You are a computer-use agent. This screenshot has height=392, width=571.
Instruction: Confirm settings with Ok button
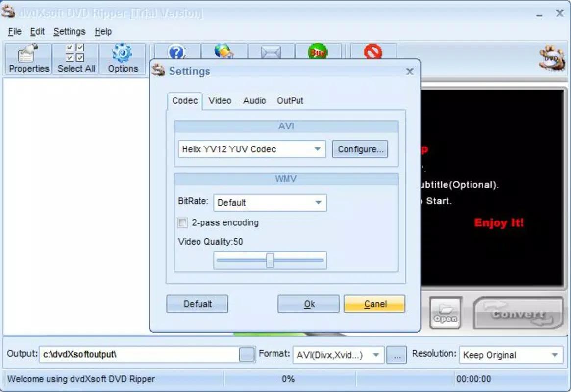click(x=308, y=304)
